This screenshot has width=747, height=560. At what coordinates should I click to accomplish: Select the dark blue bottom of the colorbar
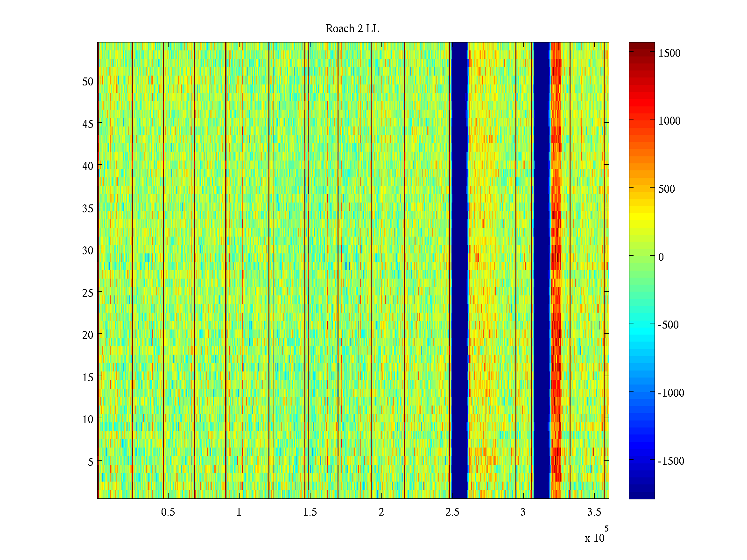[x=641, y=495]
